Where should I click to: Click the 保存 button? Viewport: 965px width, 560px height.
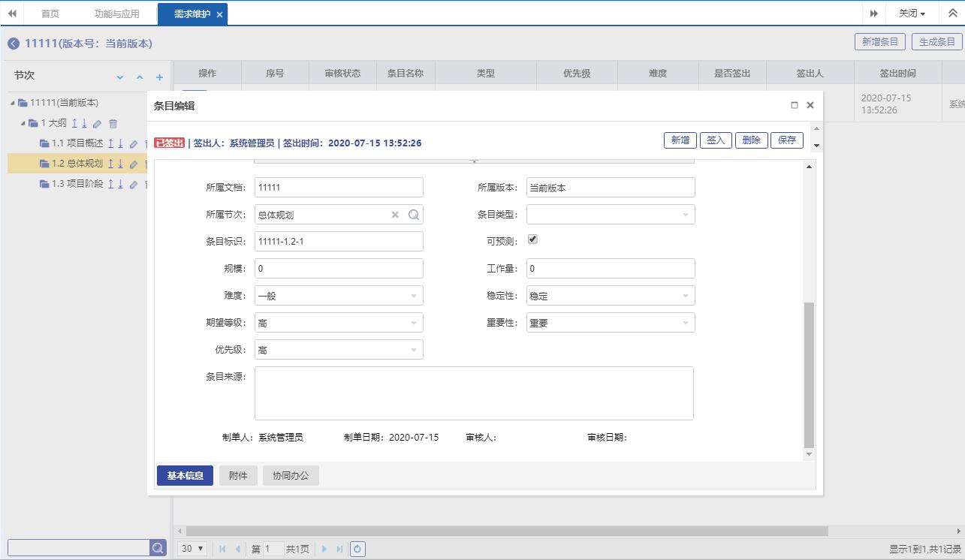point(786,140)
